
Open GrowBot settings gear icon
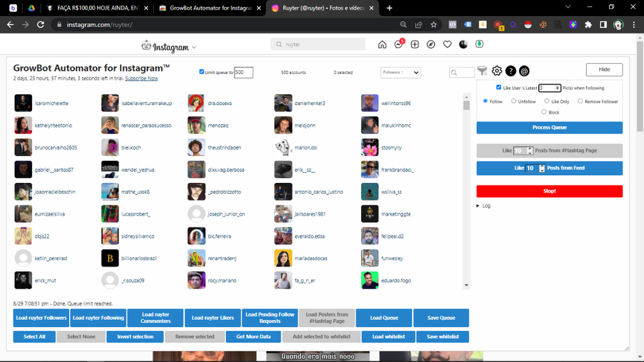[497, 71]
